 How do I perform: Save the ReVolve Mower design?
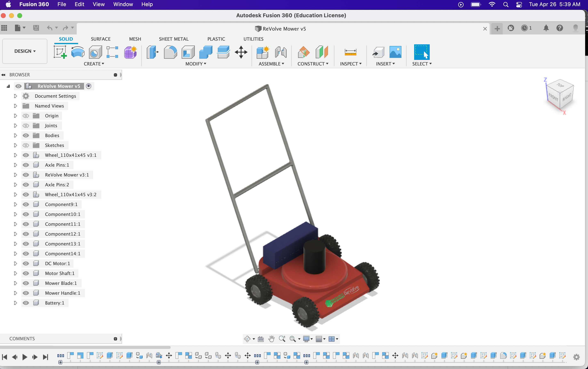[36, 28]
